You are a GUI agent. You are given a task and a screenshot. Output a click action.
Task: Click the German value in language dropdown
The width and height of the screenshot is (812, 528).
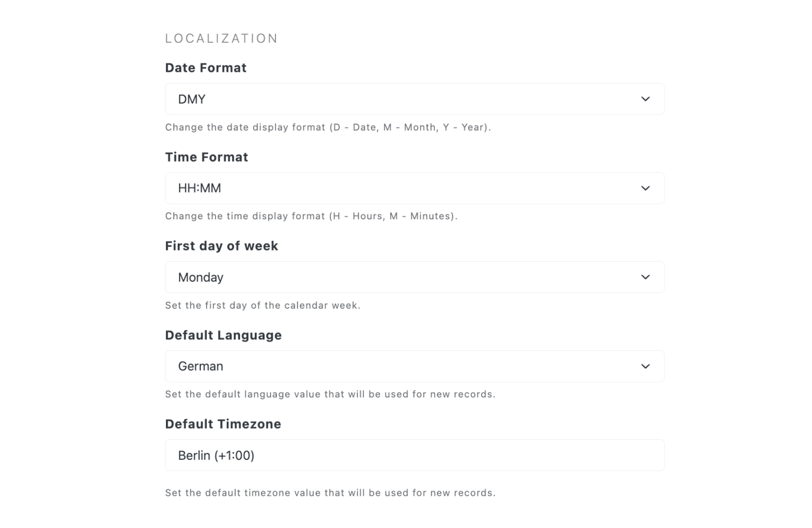tap(200, 366)
